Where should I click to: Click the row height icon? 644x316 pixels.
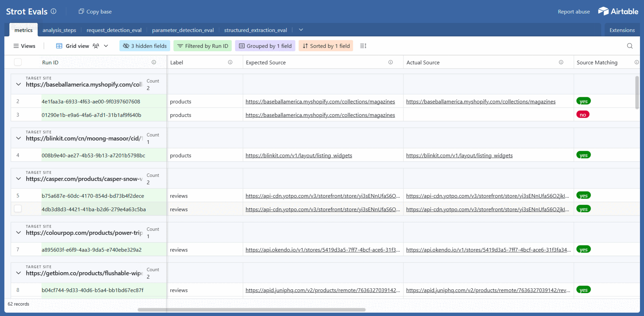tap(363, 46)
